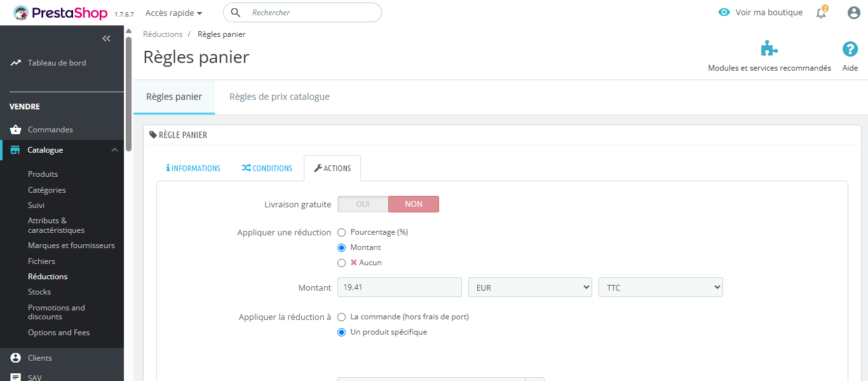The width and height of the screenshot is (868, 381).
Task: Expand the Accès rapide menu
Action: 173,13
